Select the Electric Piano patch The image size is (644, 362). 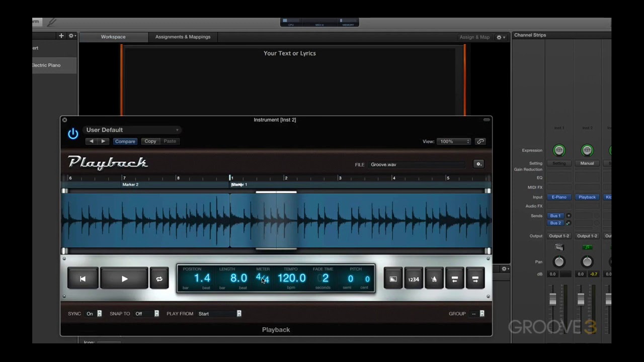click(x=54, y=65)
